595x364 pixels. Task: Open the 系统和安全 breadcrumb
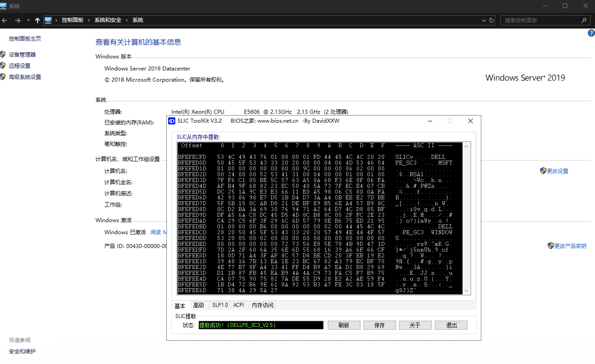tap(108, 20)
